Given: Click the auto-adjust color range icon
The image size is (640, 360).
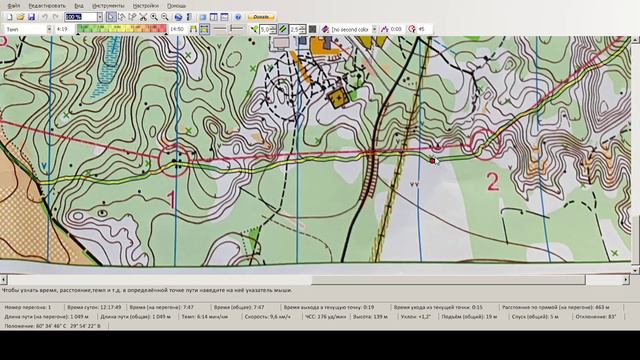Looking at the screenshot, I should pyautogui.click(x=193, y=29).
